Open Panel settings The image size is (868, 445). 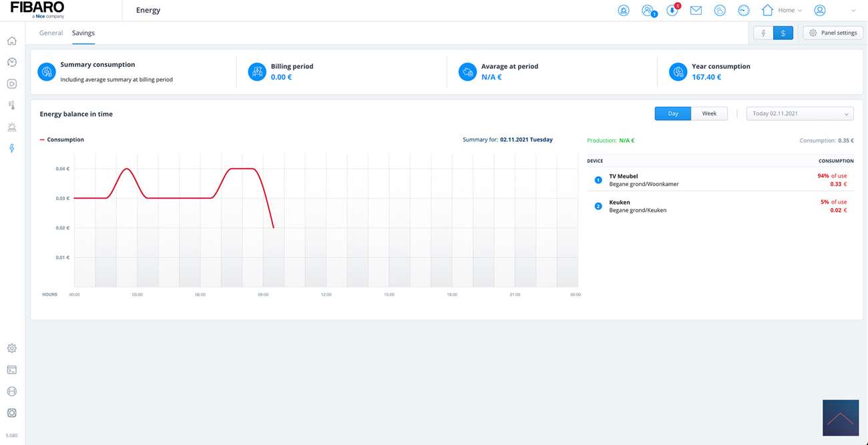pos(833,33)
